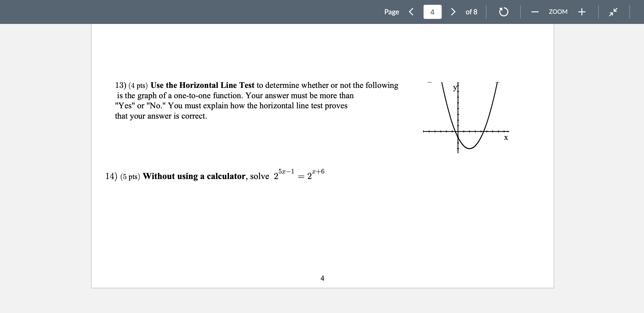Click the page number 4 at page bottom

tap(322, 278)
